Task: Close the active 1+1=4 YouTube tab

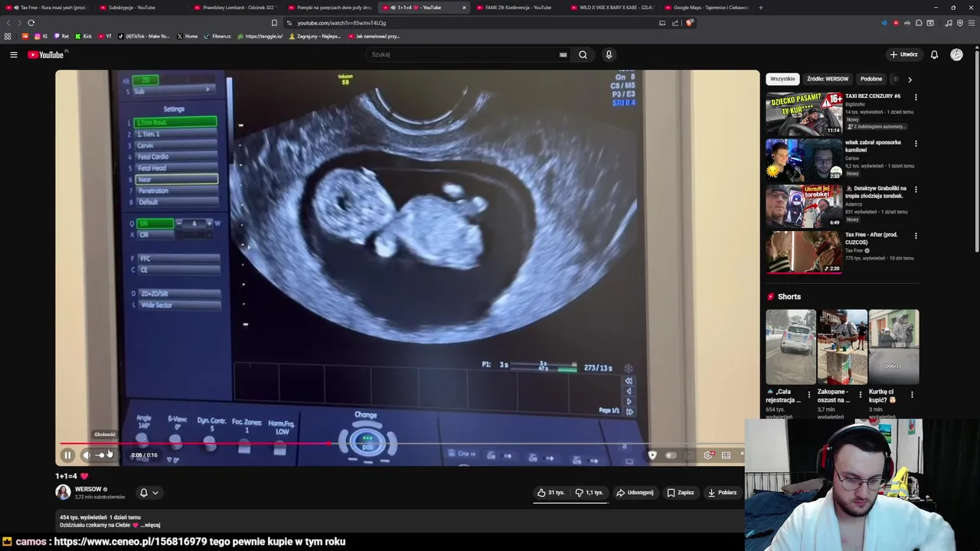Action: (463, 8)
